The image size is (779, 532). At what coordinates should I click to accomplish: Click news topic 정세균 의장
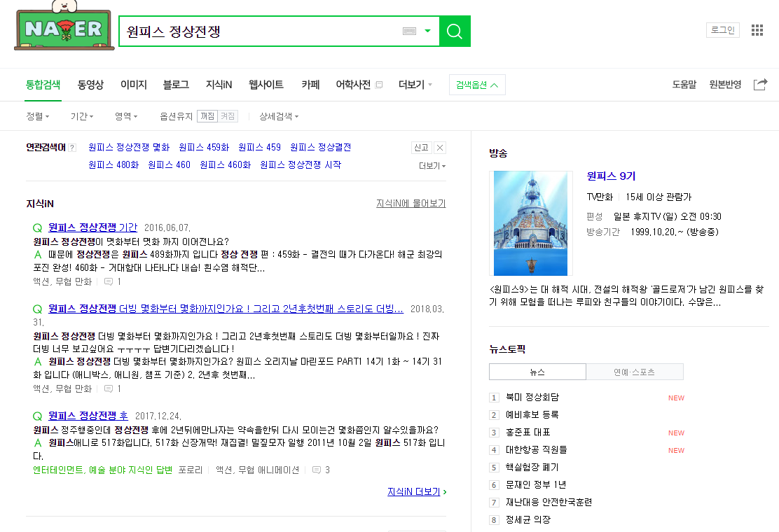(528, 519)
